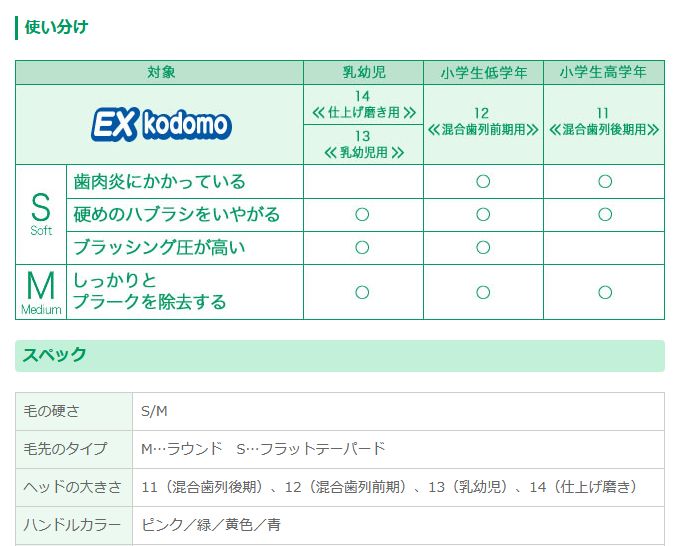Click the 13 乳幼児用 cell

click(x=363, y=145)
